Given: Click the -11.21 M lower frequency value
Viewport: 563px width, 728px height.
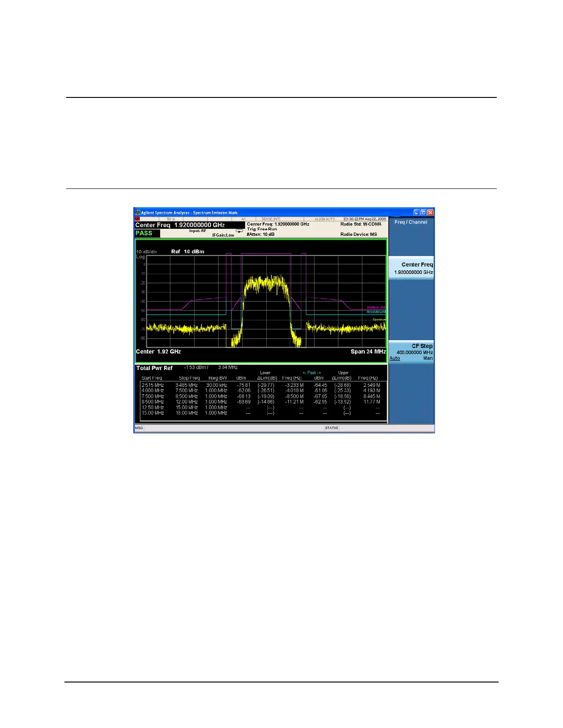Looking at the screenshot, I should pos(294,402).
